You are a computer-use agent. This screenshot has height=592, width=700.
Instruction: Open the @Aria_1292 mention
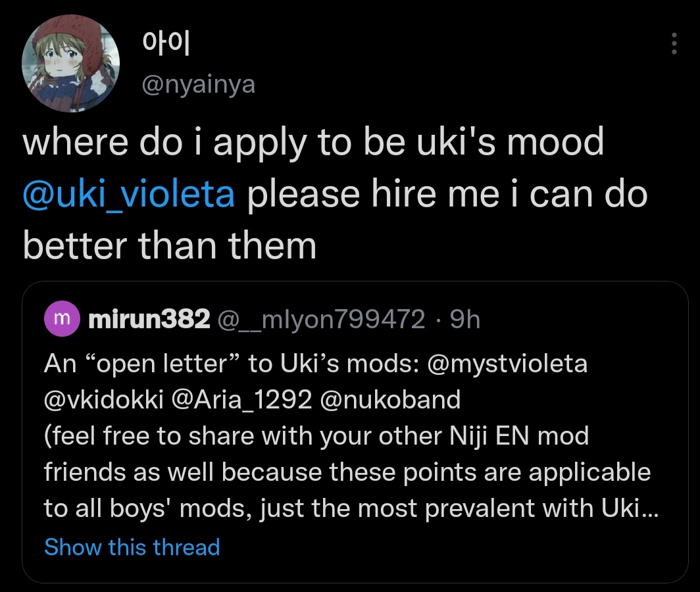(x=241, y=399)
